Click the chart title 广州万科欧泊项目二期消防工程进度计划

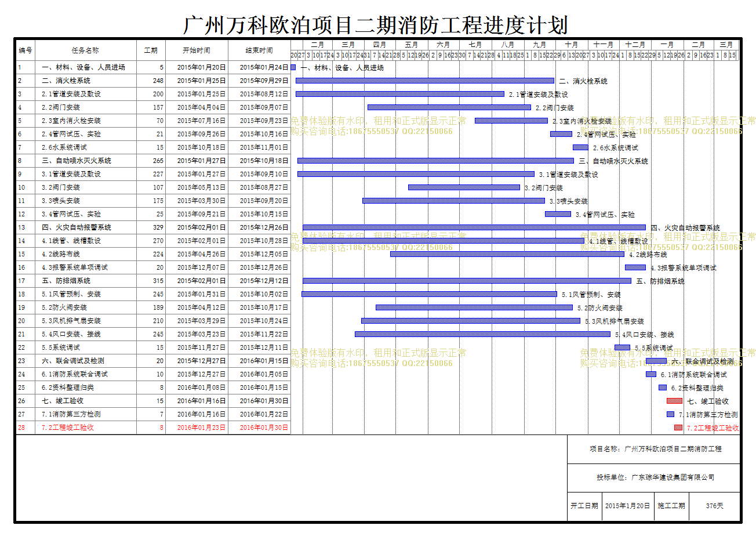pyautogui.click(x=376, y=25)
